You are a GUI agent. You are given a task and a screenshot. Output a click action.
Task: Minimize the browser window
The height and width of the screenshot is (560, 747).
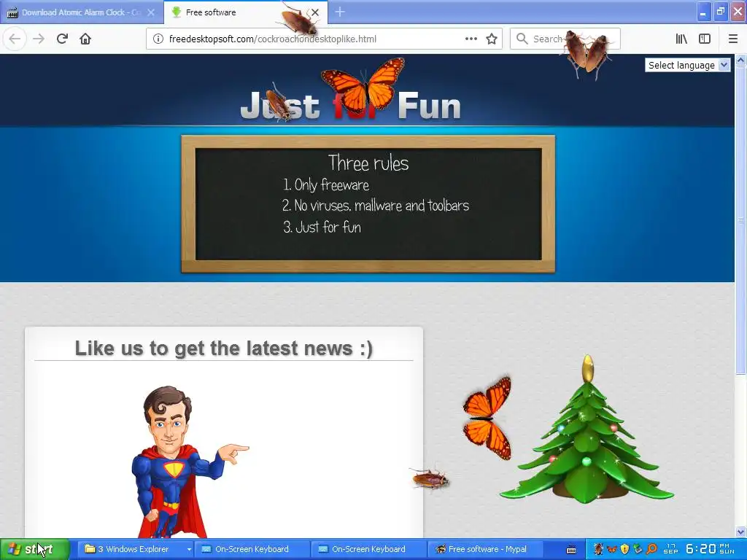tap(704, 12)
